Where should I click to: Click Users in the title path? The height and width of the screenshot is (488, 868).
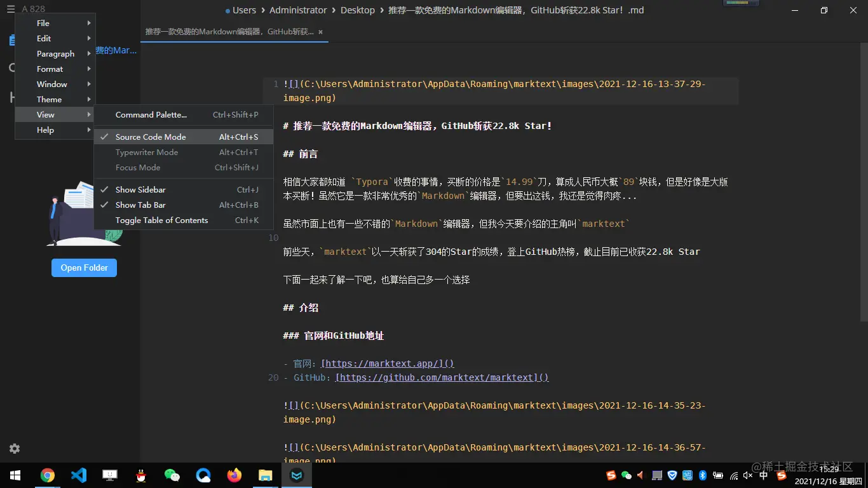point(244,10)
